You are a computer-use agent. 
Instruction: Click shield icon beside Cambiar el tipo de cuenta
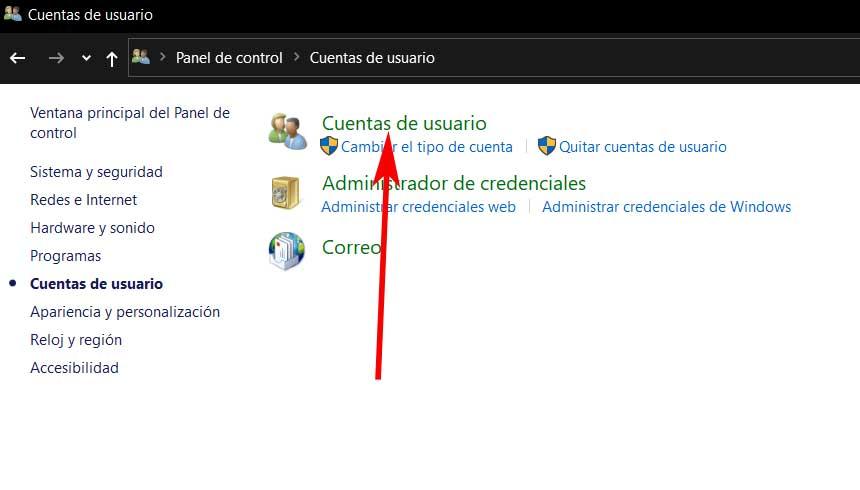point(329,146)
